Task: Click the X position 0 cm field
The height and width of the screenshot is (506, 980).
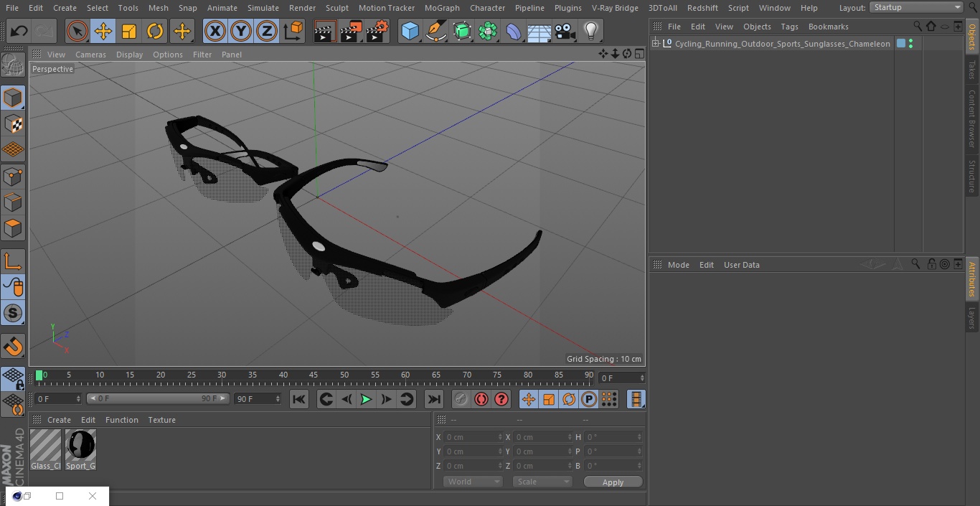Action: click(x=473, y=437)
